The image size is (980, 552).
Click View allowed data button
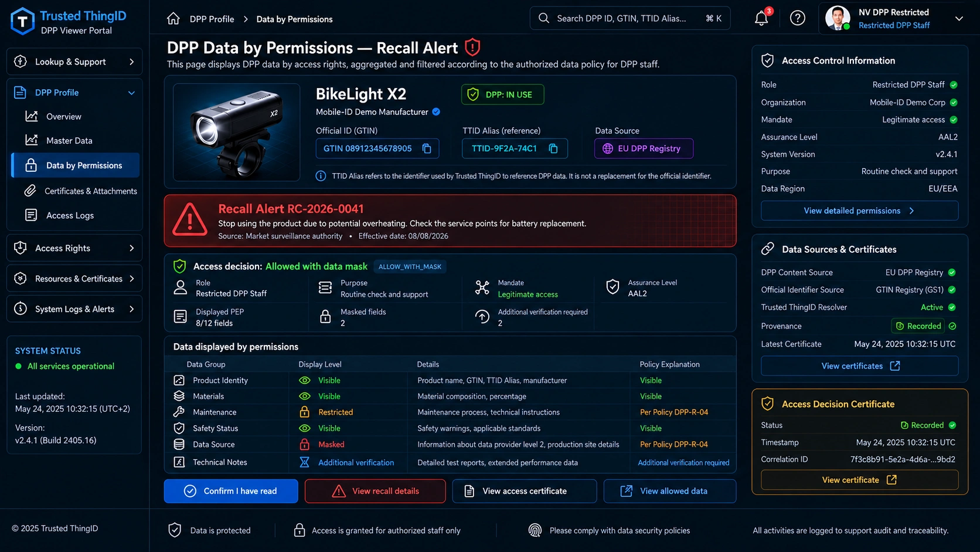[x=670, y=491]
